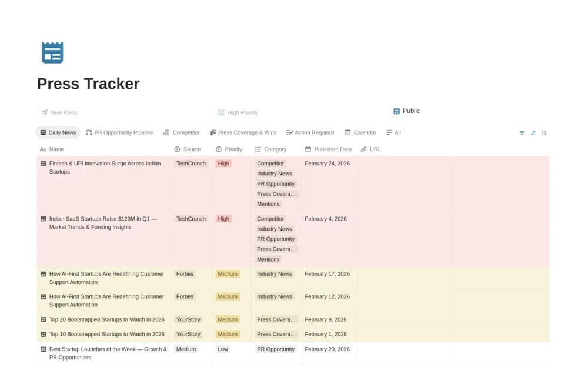Screen dimensions: 588x367
Task: Click Competitor tag in Fintech row
Action: (x=270, y=164)
